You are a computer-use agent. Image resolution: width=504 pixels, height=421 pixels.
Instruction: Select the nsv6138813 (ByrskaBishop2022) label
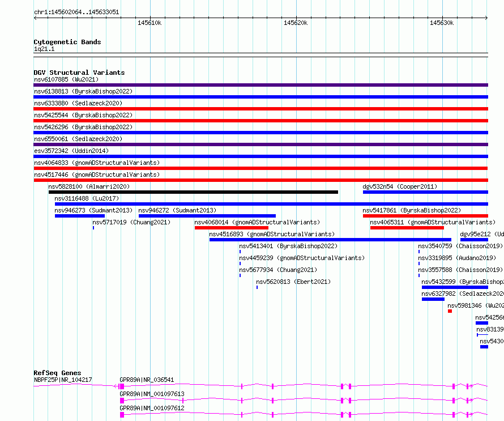coord(83,91)
